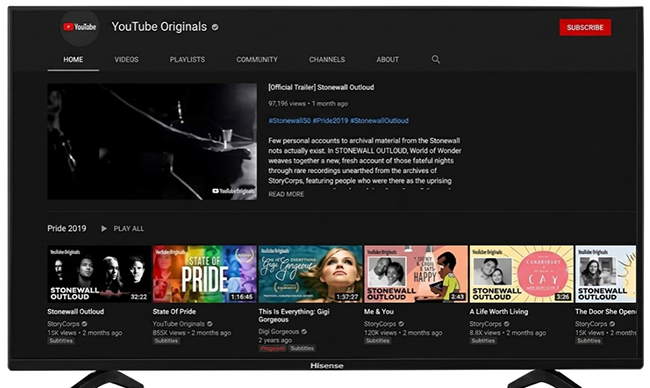This screenshot has width=650, height=388.
Task: Click verified badge next to Digi Gorgeous
Action: coord(304,332)
